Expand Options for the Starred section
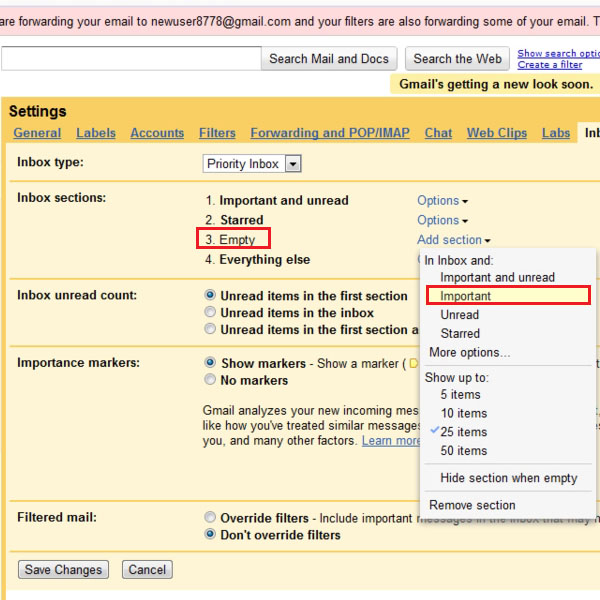Screen dimensions: 600x600 tap(442, 220)
